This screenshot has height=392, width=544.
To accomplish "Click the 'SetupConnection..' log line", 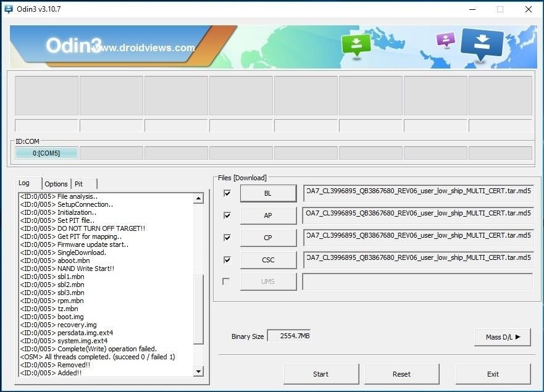I will click(67, 204).
